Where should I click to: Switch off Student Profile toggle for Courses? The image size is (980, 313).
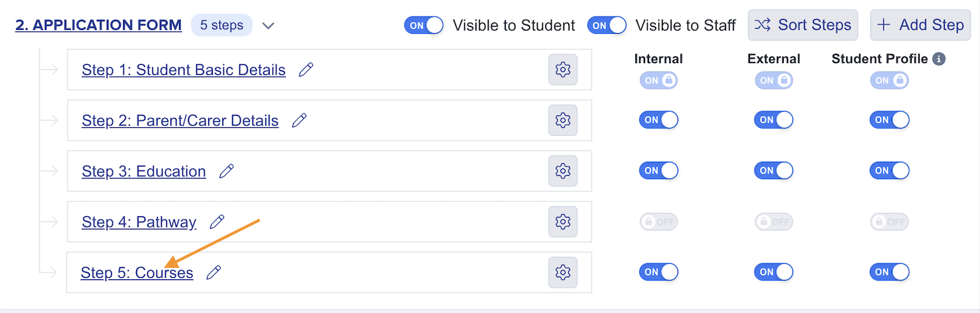(x=889, y=272)
